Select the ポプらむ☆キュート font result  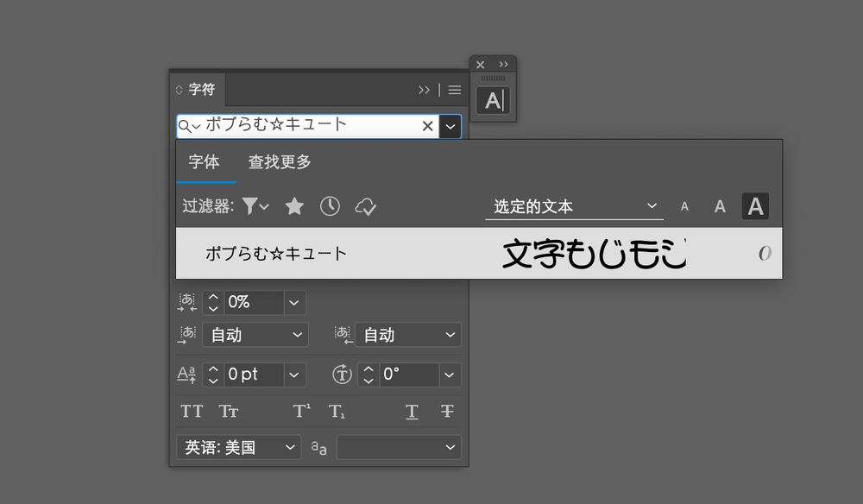click(x=276, y=253)
